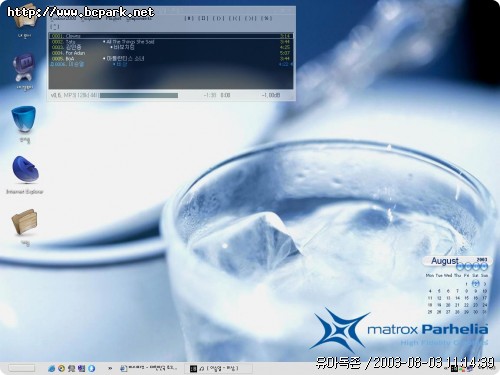This screenshot has width=500, height=375.
Task: Open the My Documents desktop icon at top
Action: point(24,20)
